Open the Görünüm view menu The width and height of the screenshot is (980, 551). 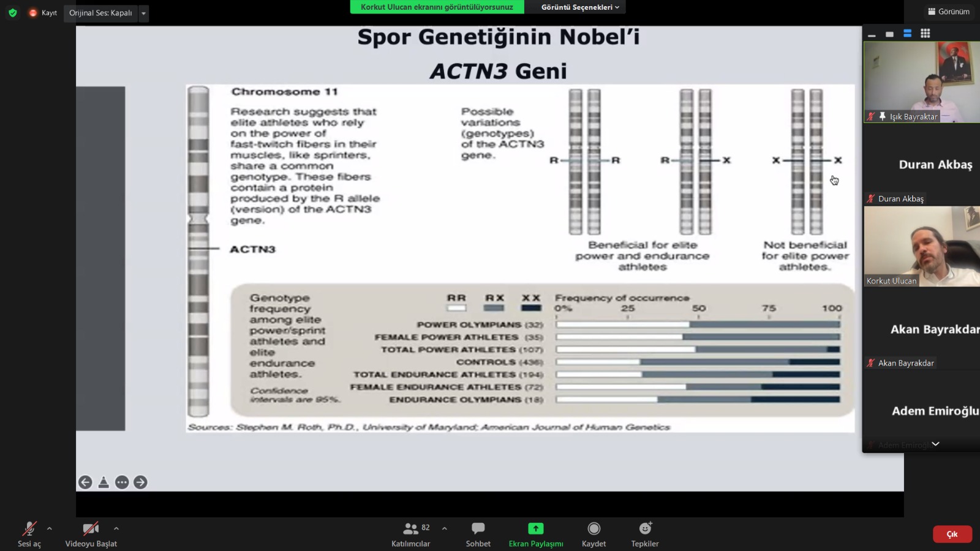coord(949,12)
